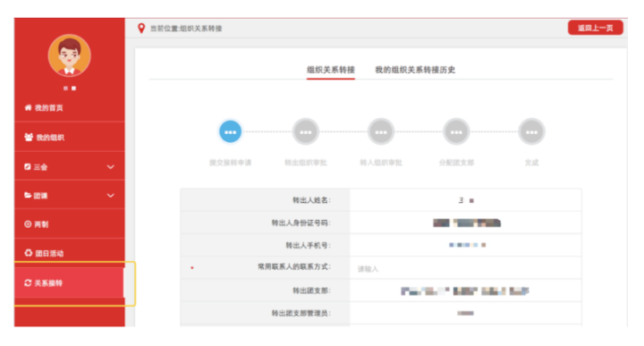Click the 团日活动 recycle icon
This screenshot has height=346, width=644.
[x=29, y=253]
